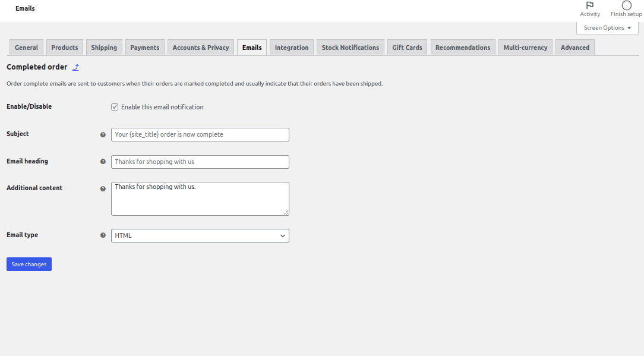644x356 pixels.
Task: Click the help icon beside Subject
Action: coord(103,135)
